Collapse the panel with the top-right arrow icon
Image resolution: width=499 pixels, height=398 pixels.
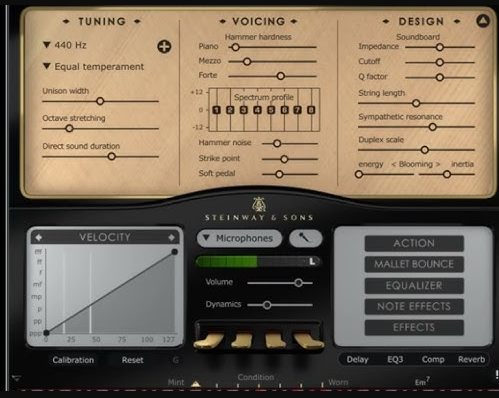pyautogui.click(x=483, y=21)
